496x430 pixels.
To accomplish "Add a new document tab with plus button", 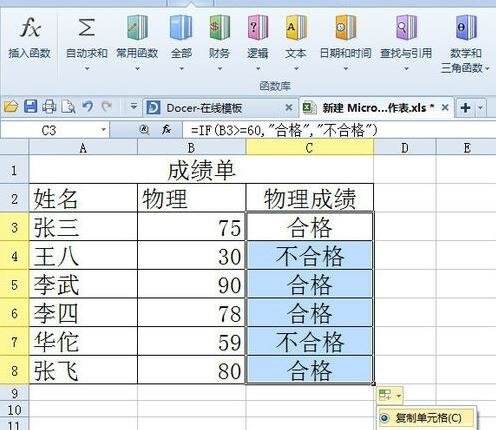I will (465, 108).
